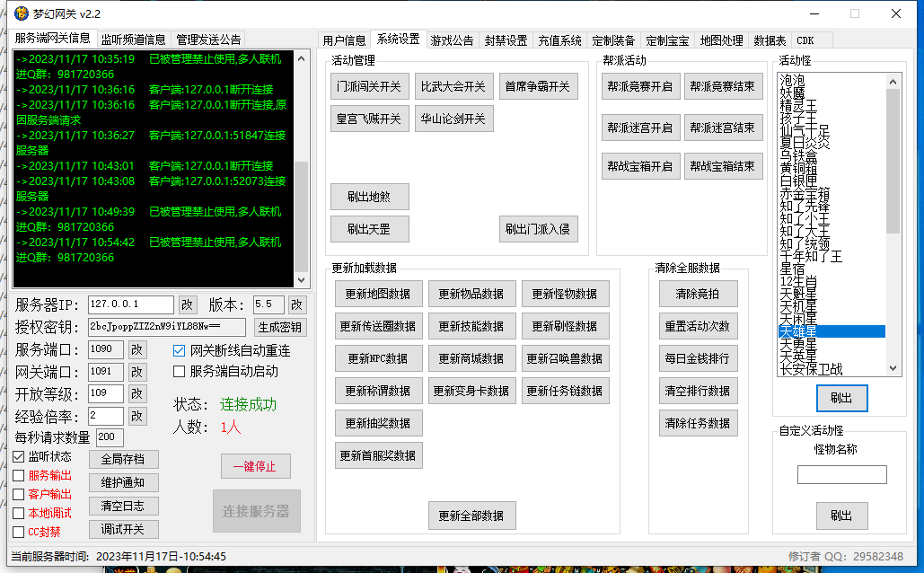
Task: Uncheck the 监听状态 checkbox
Action: (x=19, y=457)
